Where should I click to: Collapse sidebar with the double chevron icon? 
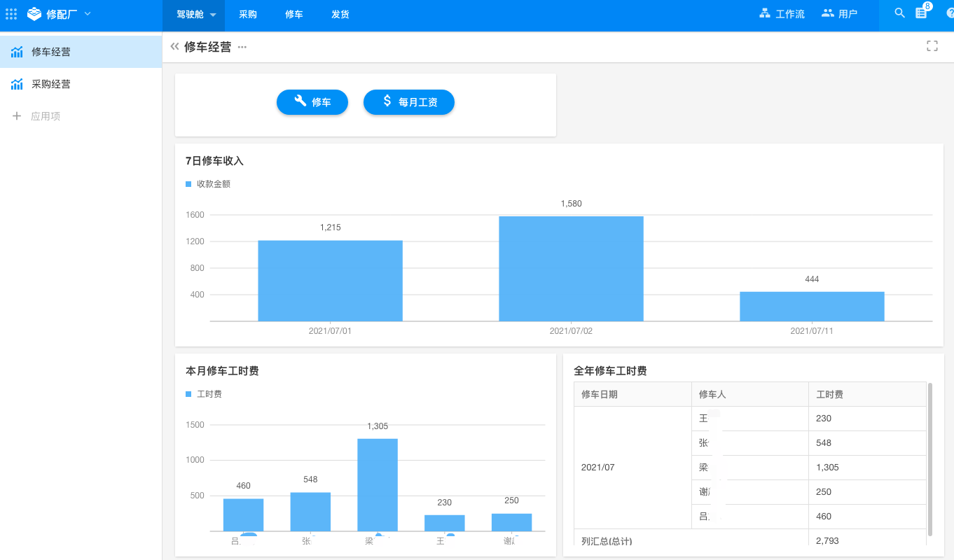pyautogui.click(x=174, y=46)
